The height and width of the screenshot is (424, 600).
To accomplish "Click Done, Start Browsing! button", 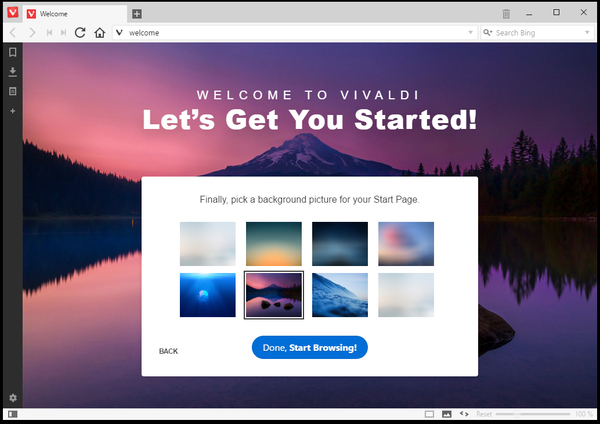I will (x=310, y=347).
